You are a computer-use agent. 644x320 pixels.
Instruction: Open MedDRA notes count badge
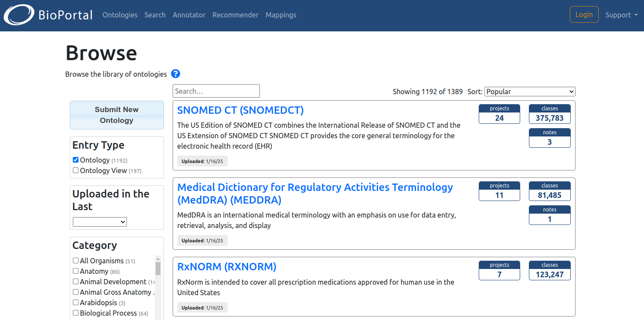549,215
